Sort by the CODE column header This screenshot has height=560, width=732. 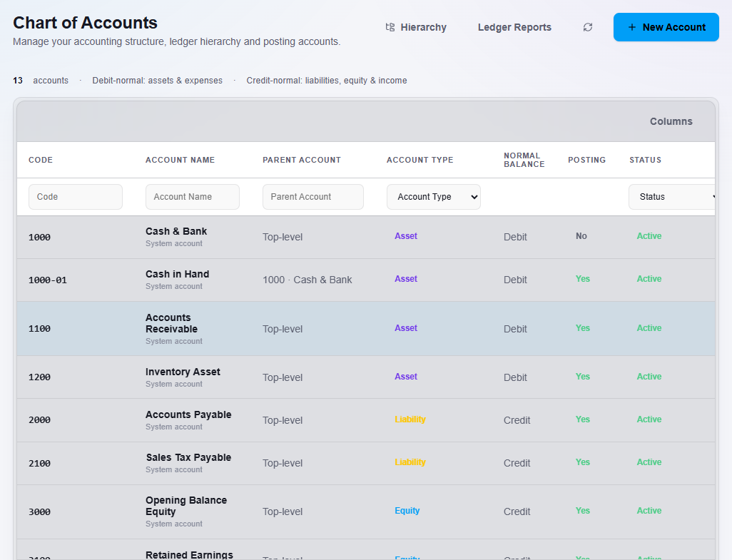click(41, 160)
